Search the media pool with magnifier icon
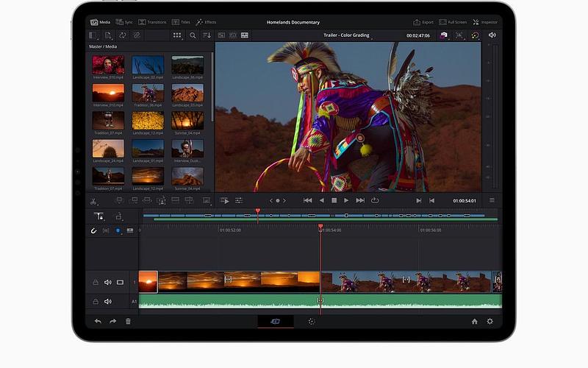This screenshot has height=368, width=588. click(x=193, y=35)
